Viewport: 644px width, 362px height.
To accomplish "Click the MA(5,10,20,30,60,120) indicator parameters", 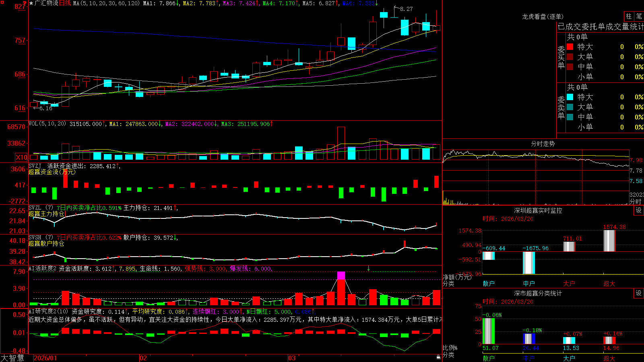I will point(106,3).
